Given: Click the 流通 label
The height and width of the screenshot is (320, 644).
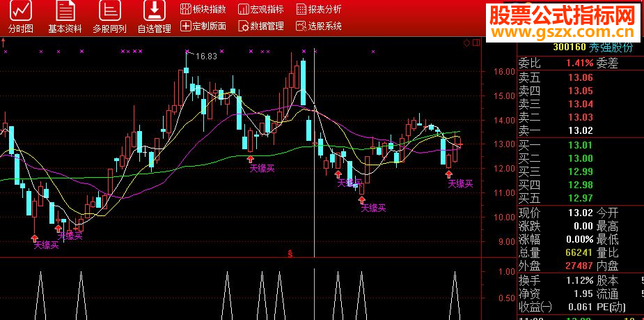Looking at the screenshot, I should coord(608,294).
